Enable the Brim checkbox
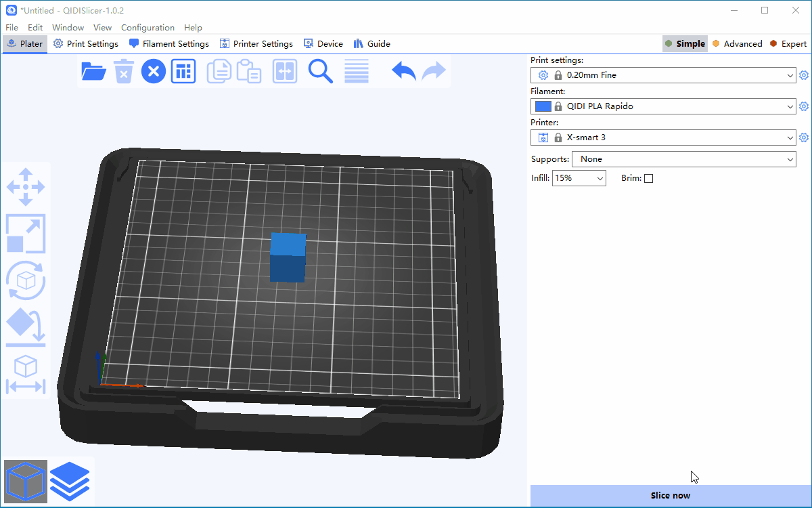This screenshot has width=812, height=508. 648,179
